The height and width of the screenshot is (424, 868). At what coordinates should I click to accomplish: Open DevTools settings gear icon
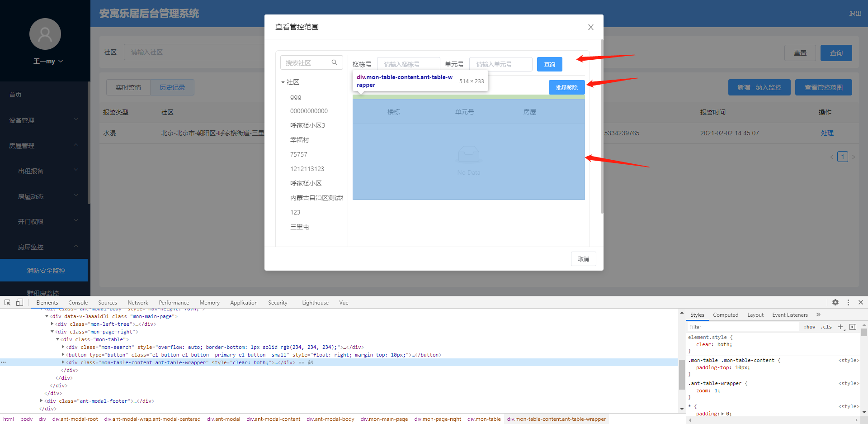[835, 302]
